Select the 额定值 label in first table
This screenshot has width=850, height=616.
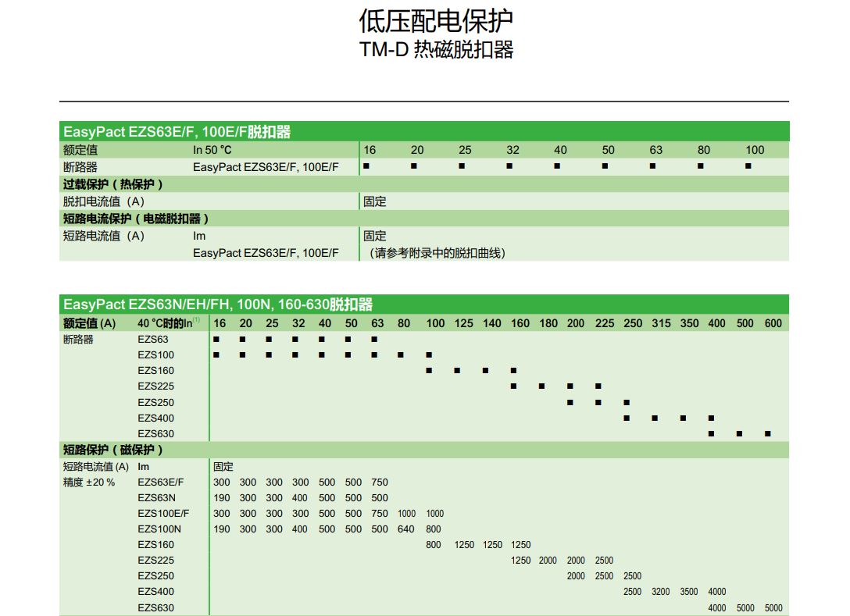[x=80, y=150]
